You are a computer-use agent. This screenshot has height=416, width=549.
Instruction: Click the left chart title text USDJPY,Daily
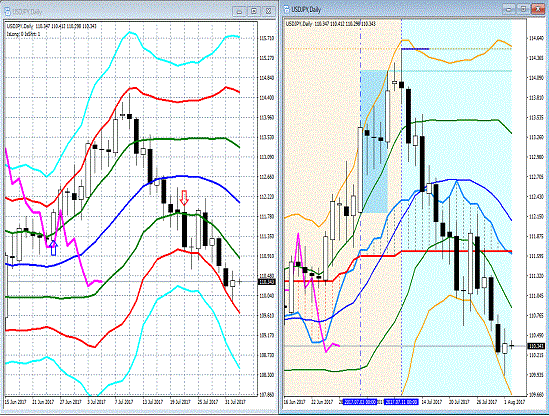coord(27,12)
